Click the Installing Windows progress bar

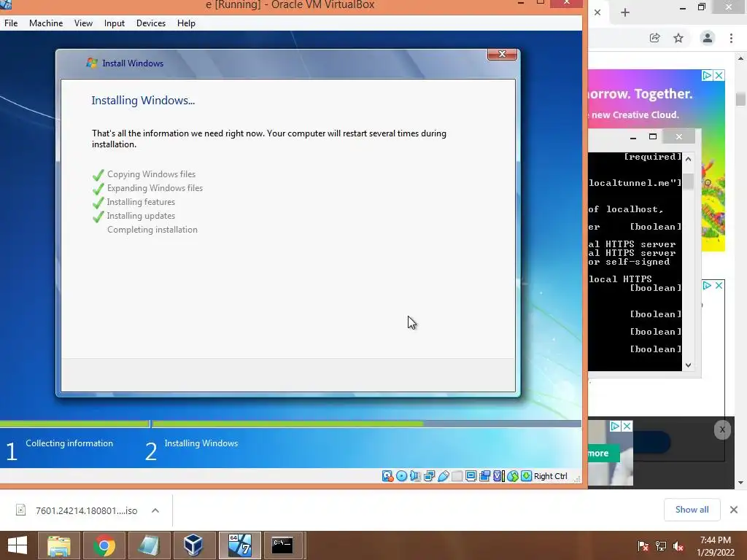(366, 424)
